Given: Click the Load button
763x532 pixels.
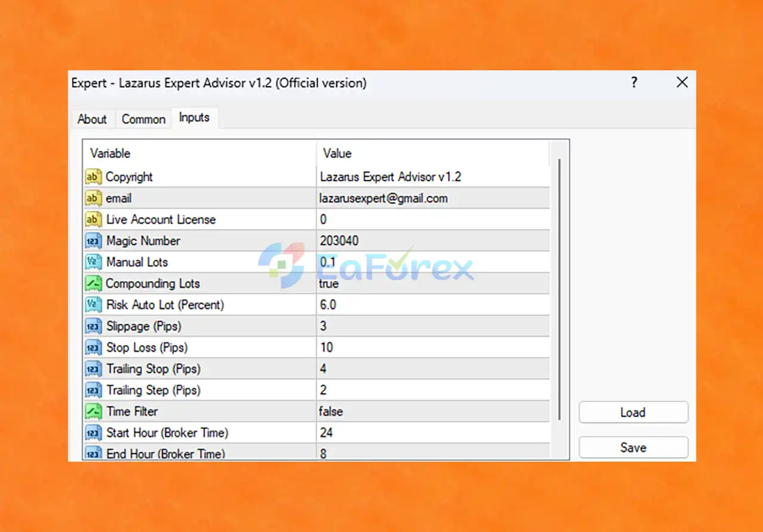Looking at the screenshot, I should tap(633, 412).
